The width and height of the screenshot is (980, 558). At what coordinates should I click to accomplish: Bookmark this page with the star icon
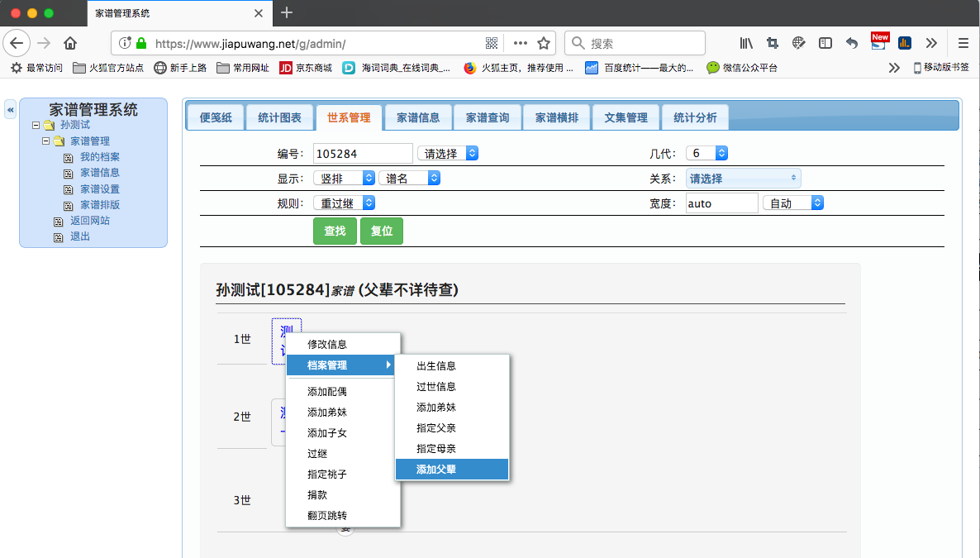tap(544, 43)
